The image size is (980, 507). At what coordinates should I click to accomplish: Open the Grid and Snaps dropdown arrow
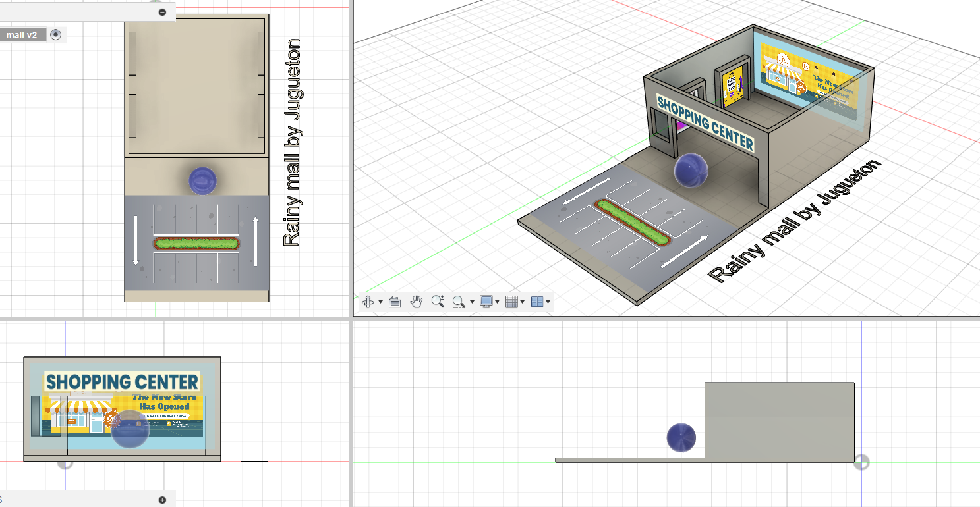tap(523, 302)
